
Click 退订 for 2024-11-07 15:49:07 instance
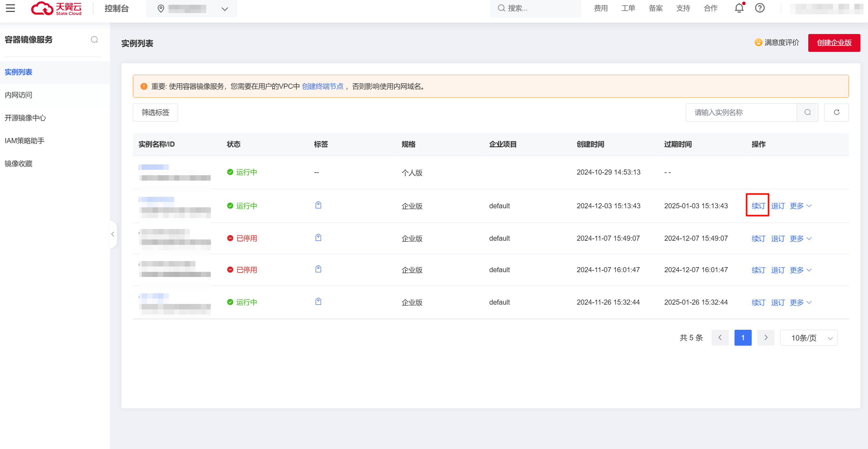pyautogui.click(x=778, y=238)
